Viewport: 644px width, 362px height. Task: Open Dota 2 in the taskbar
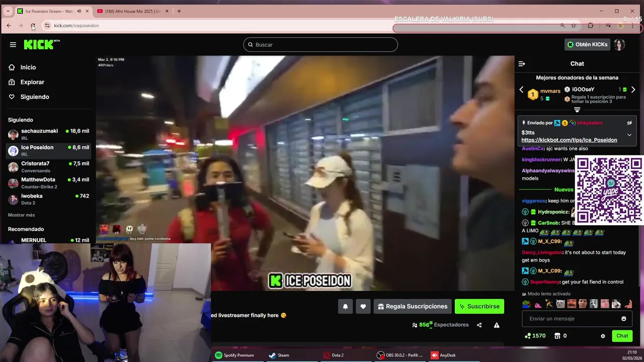(x=333, y=355)
